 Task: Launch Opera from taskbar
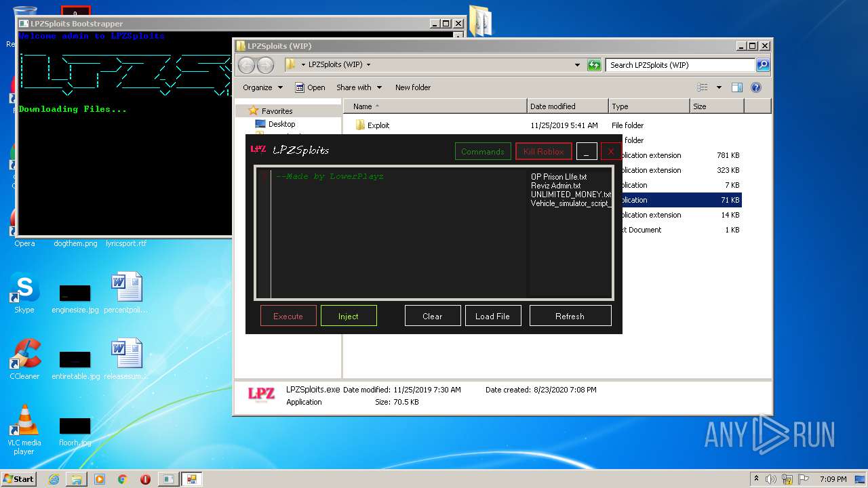(x=145, y=479)
